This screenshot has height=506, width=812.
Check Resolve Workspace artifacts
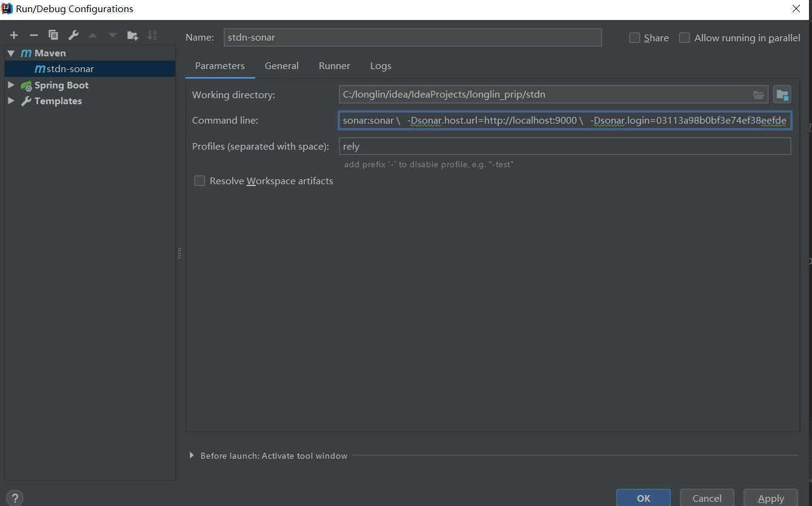(199, 181)
